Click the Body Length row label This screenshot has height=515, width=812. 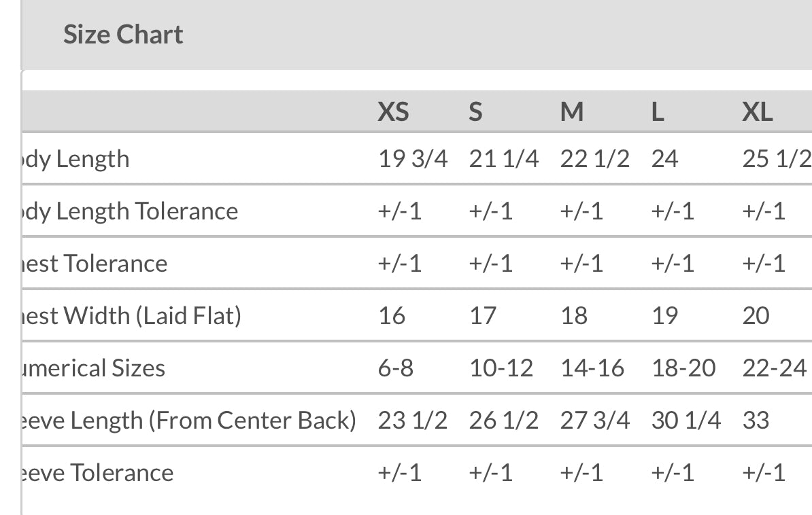coord(76,159)
